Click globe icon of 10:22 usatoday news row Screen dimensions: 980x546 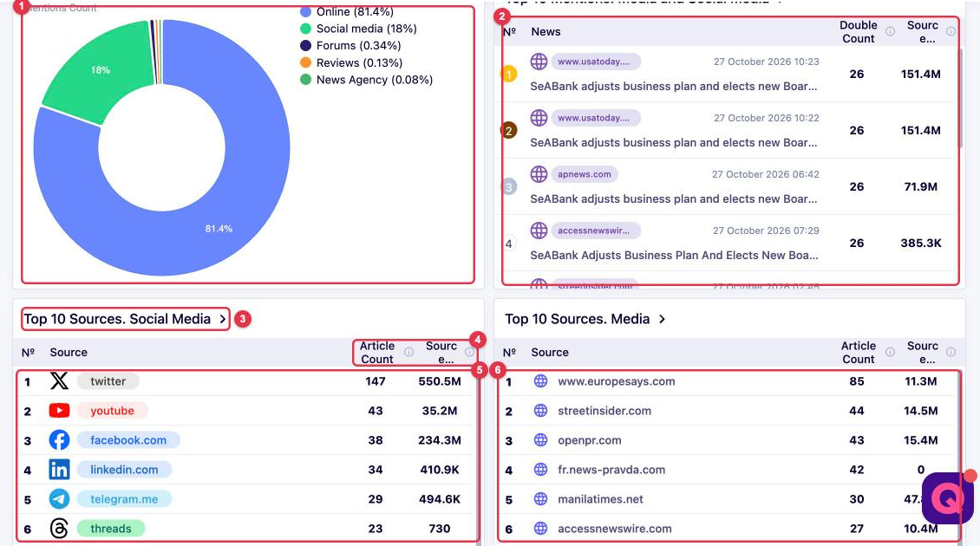tap(539, 118)
